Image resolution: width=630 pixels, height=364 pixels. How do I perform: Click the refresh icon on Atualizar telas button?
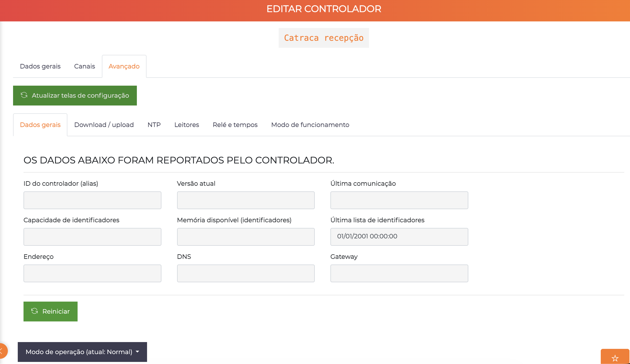(x=24, y=95)
